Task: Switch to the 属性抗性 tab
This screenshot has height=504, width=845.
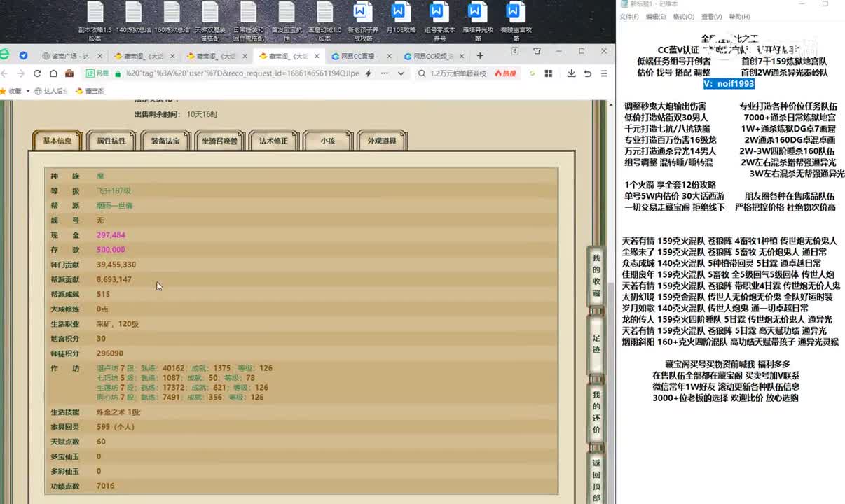Action: [111, 141]
